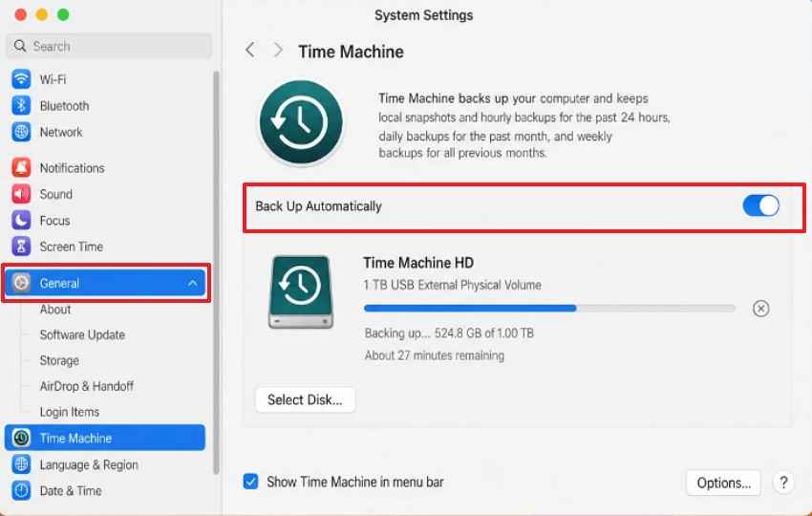This screenshot has width=812, height=516.
Task: Click the Time Machine HD drive icon
Action: click(x=301, y=291)
